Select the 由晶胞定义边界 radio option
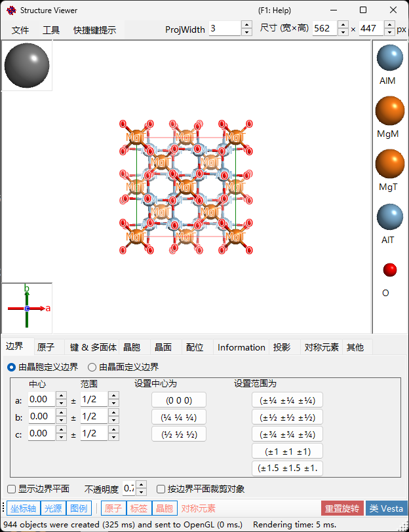The height and width of the screenshot is (532, 409). pos(43,367)
